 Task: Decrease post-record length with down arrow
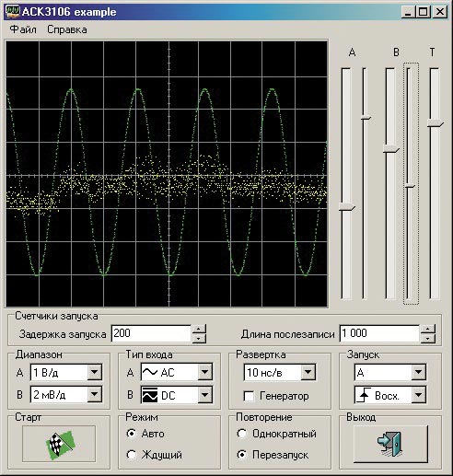[428, 338]
